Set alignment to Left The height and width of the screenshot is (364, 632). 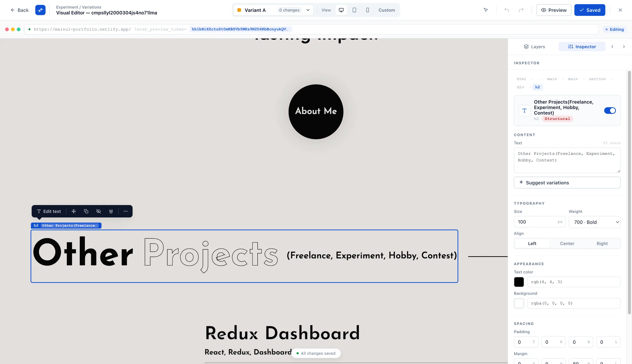click(532, 243)
